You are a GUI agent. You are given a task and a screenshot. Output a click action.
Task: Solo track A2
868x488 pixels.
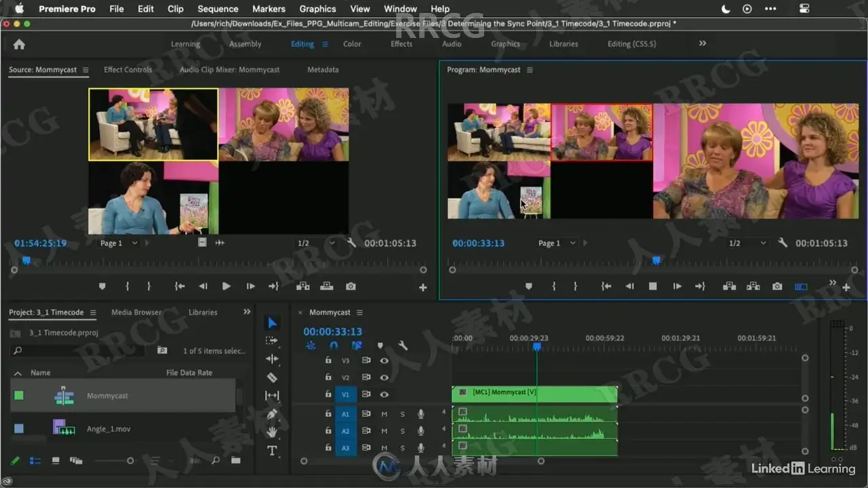pos(402,431)
